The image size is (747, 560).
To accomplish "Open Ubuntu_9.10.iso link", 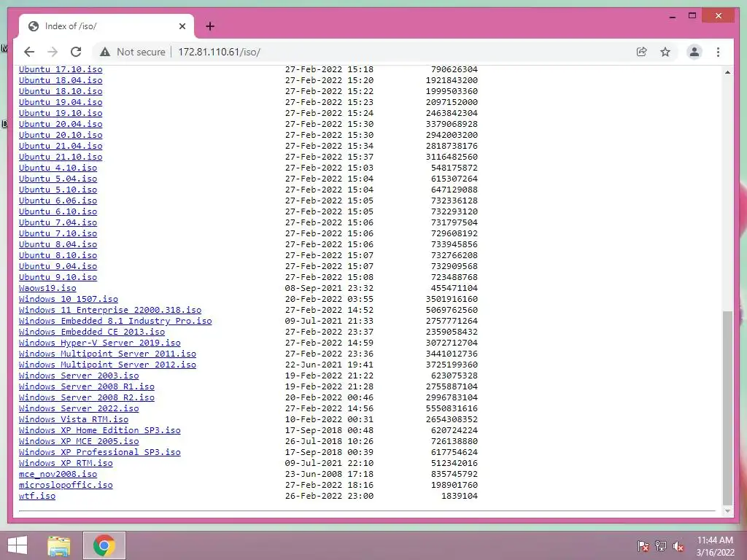I will click(x=58, y=277).
